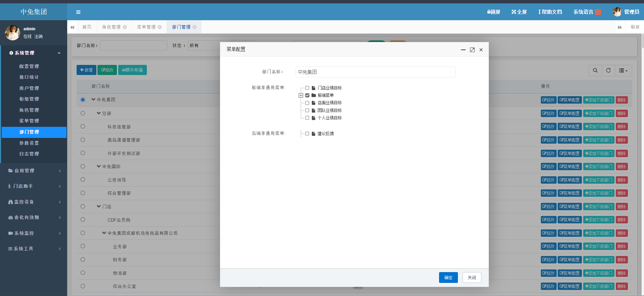644x296 pixels.
Task: Open the column display dropdown
Action: [623, 71]
